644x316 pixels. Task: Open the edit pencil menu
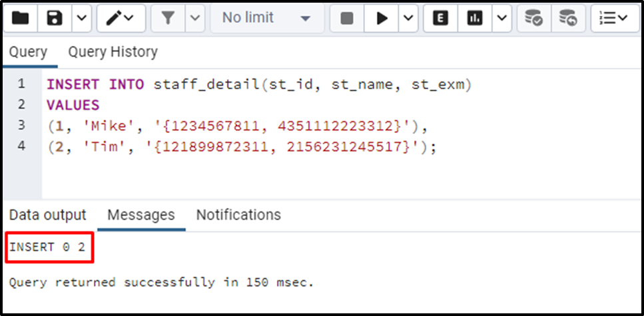[121, 18]
